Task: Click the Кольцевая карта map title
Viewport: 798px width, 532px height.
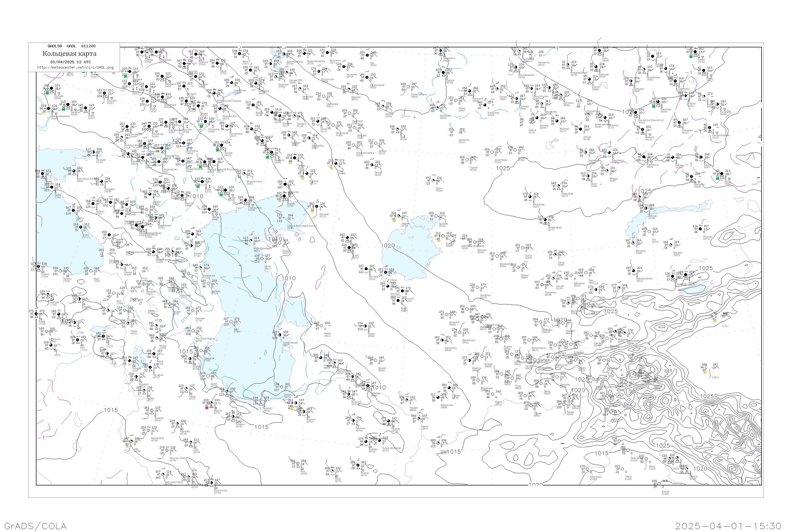Action: click(69, 54)
